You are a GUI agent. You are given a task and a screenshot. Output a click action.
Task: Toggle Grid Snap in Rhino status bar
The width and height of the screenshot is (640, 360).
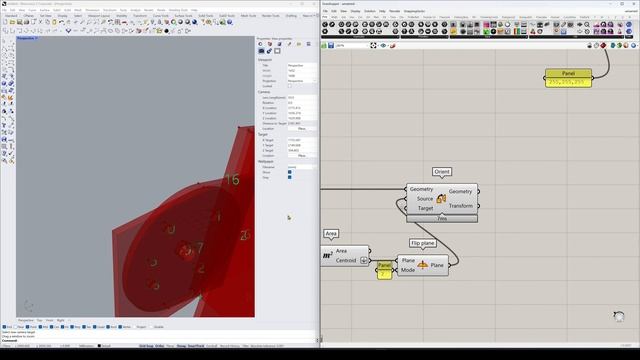coord(146,346)
